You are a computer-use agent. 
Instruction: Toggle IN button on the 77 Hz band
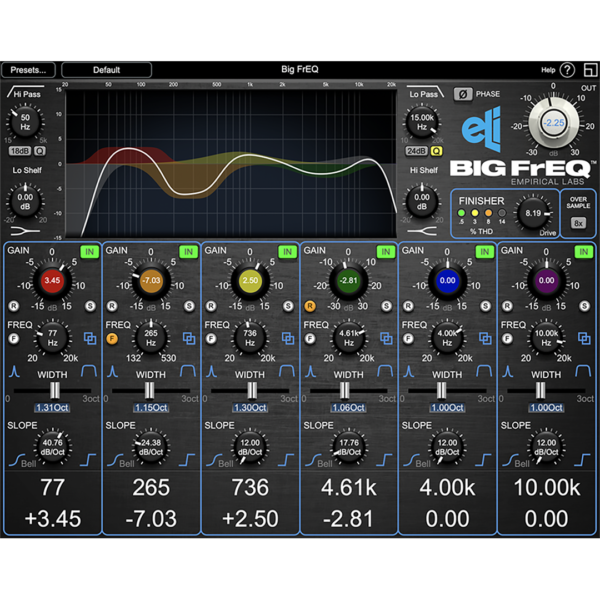coord(90,252)
